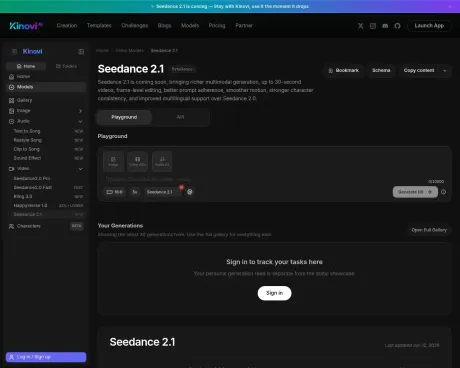
Task: Add an audio reference in the playground
Action: coord(162,161)
